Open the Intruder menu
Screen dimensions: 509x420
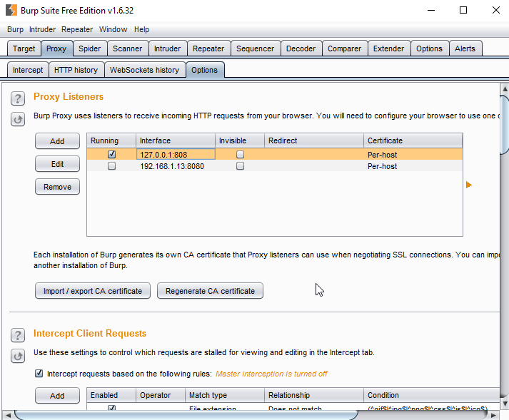[42, 29]
